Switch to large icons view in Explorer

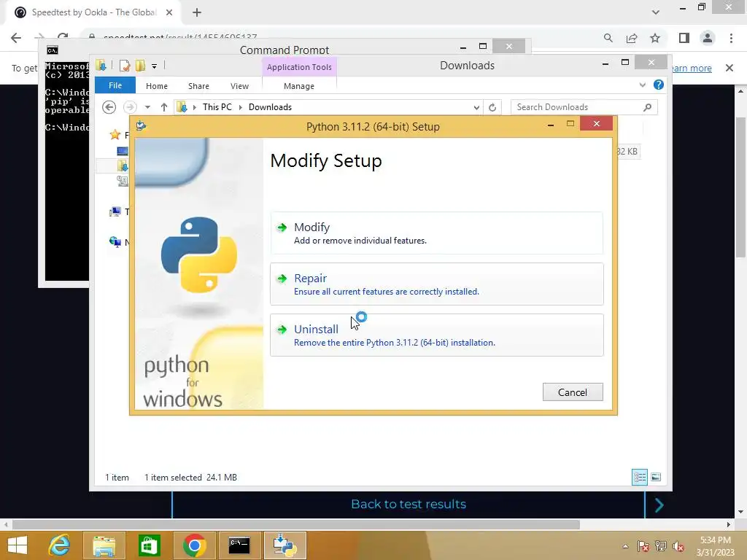[656, 477]
